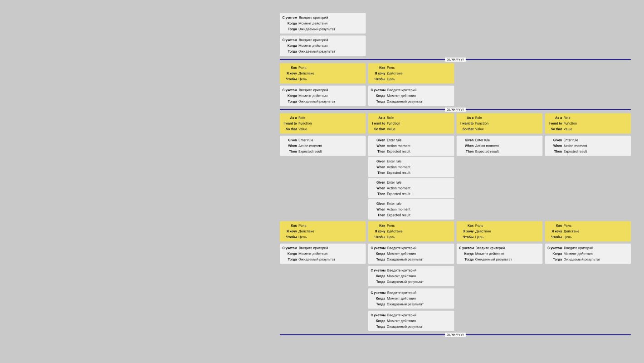
Task: Select the lowest "Given Enter rule" card
Action: coord(411,209)
